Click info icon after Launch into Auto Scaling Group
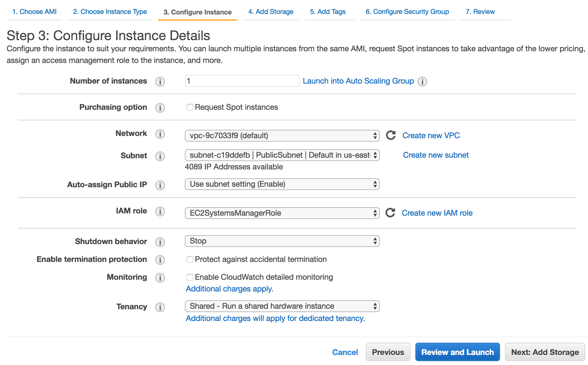Viewport: 588px width, 365px height. coord(422,81)
